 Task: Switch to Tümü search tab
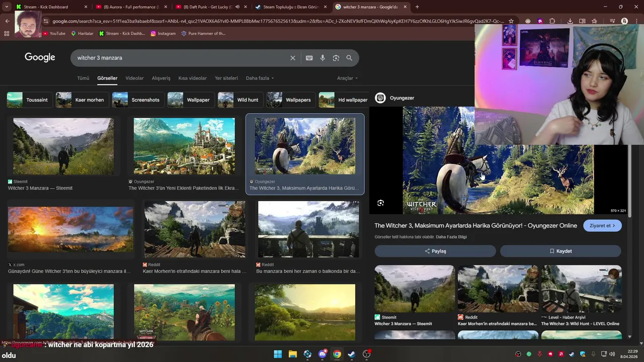(x=83, y=78)
